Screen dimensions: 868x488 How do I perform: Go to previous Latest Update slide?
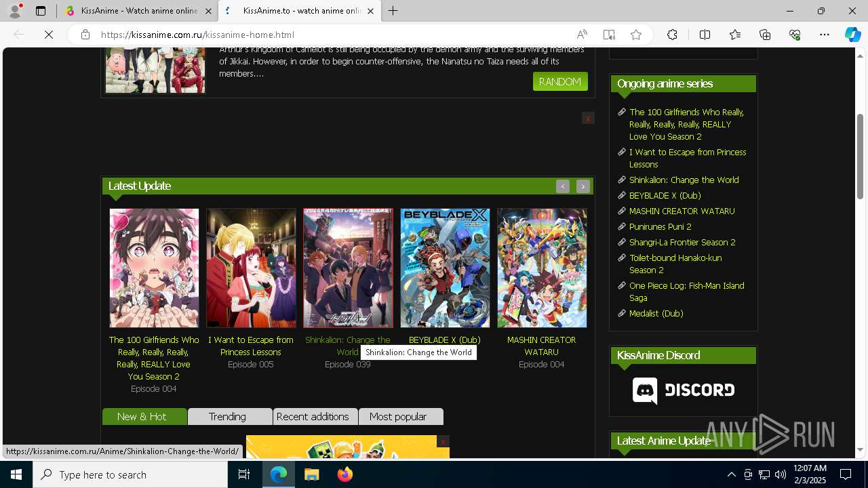(x=562, y=186)
